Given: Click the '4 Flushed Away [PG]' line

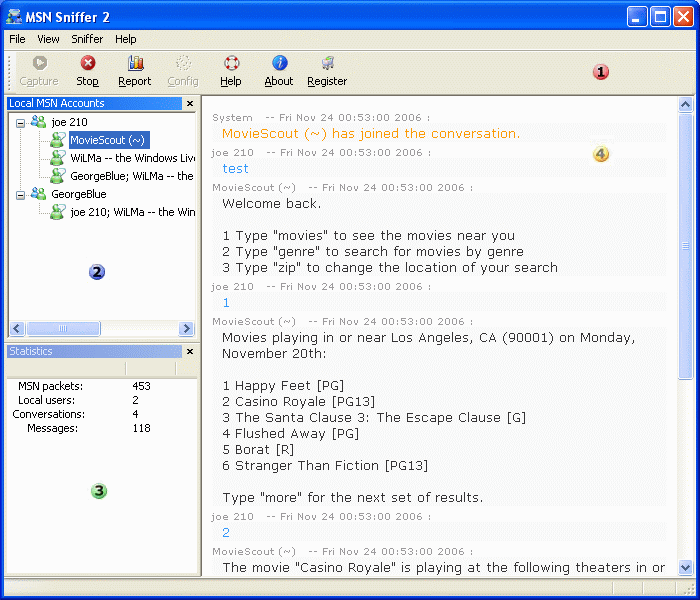Looking at the screenshot, I should (x=291, y=433).
